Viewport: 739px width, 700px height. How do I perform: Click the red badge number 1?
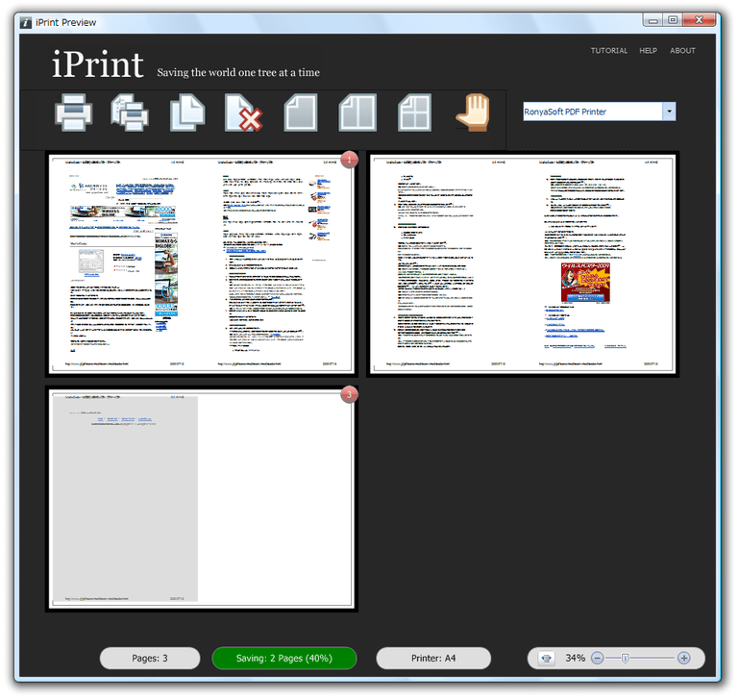pos(349,160)
